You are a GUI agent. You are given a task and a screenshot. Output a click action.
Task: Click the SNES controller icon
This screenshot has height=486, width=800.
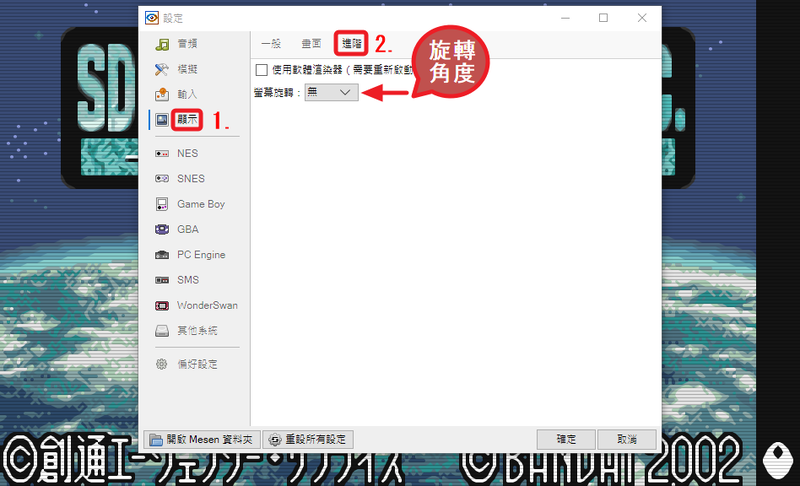(x=162, y=178)
